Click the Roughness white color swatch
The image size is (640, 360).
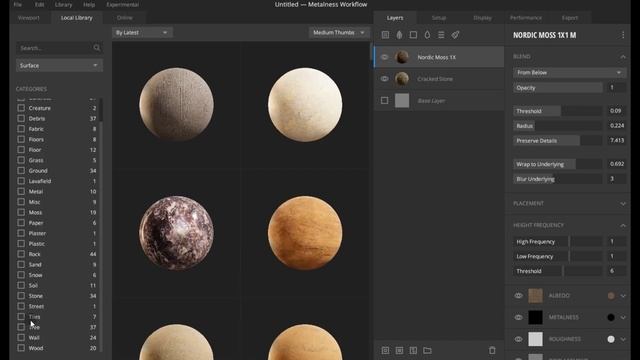pyautogui.click(x=611, y=339)
